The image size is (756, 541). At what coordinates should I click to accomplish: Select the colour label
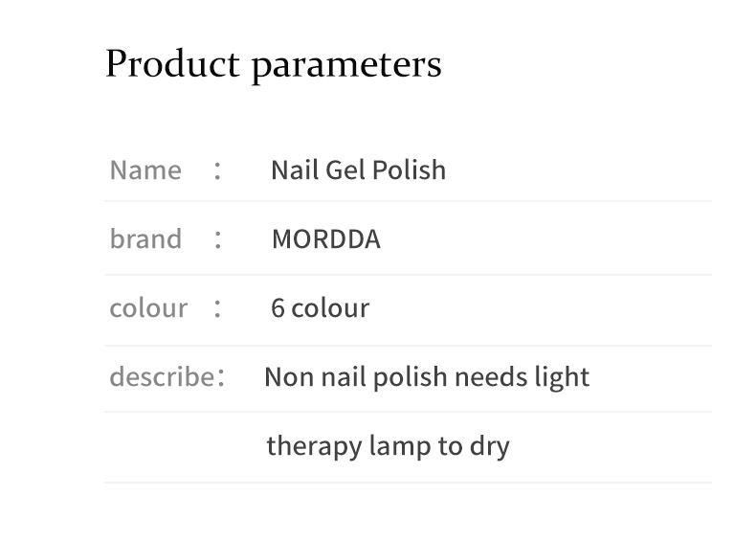(148, 308)
